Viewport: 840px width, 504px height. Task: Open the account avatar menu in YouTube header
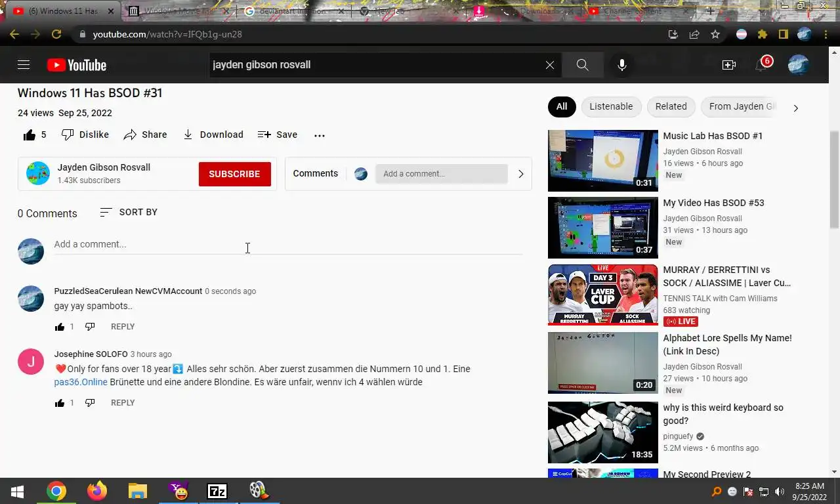(x=798, y=65)
